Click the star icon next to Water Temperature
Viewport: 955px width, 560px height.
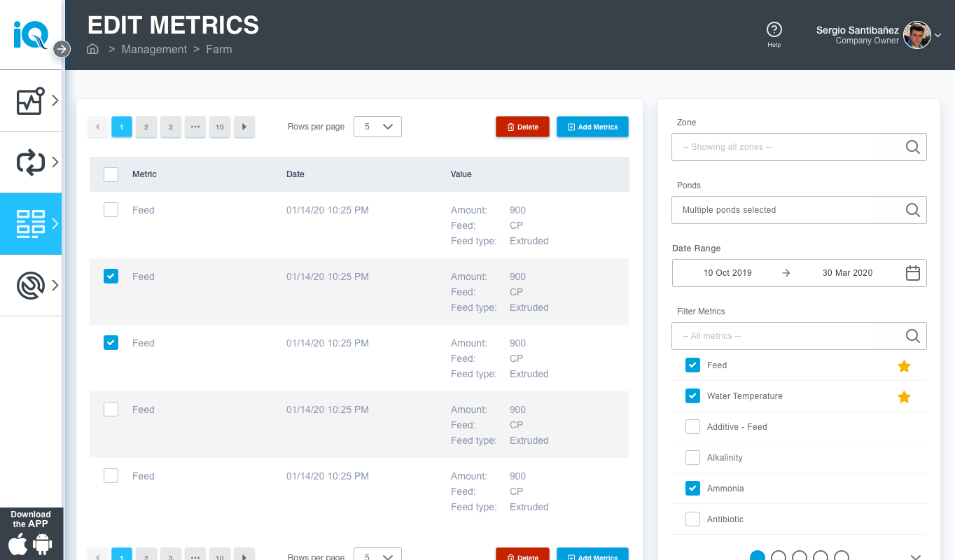point(904,397)
